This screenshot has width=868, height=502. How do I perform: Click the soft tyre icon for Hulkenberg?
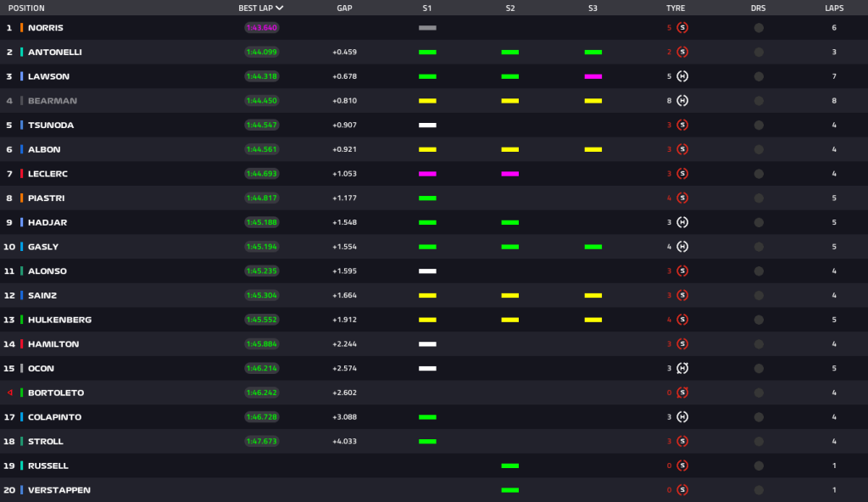(682, 320)
